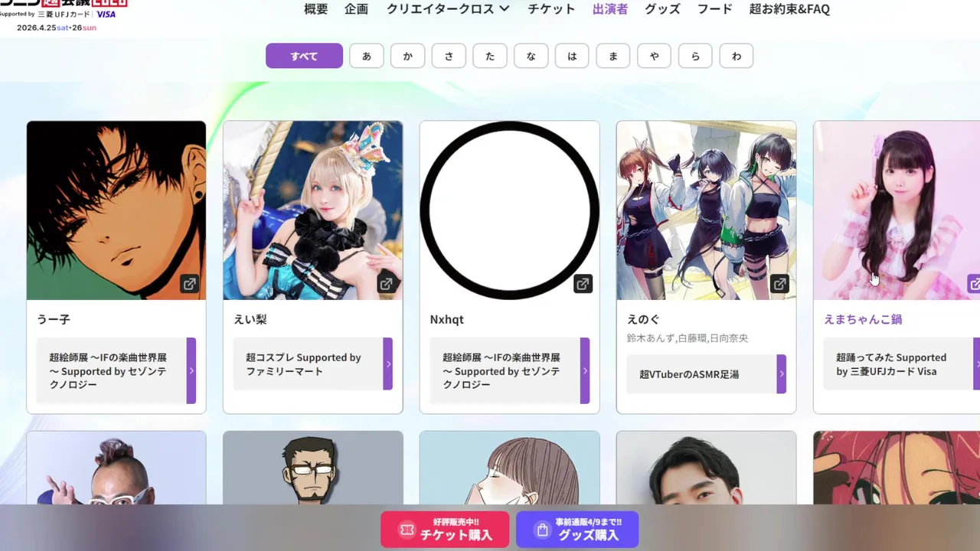Click member names 鈴木あんず,白藤環,日向奈央
This screenshot has height=551, width=980.
[688, 337]
